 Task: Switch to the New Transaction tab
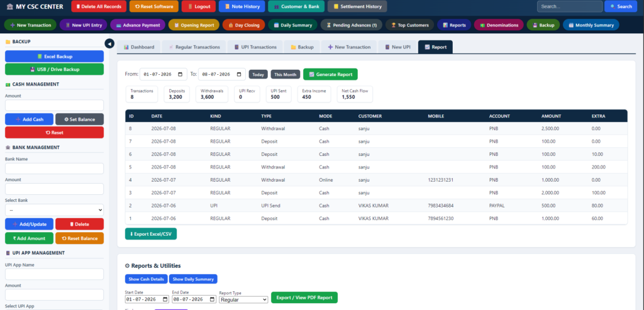pyautogui.click(x=349, y=47)
